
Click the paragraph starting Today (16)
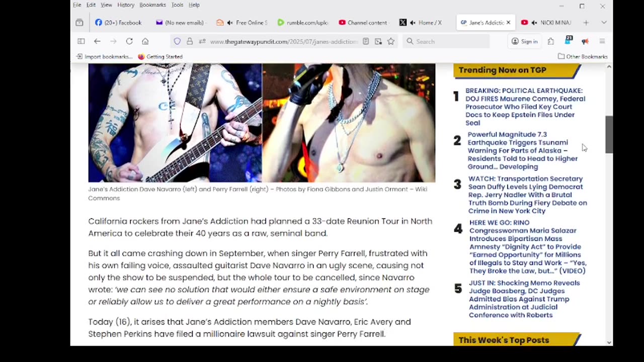(x=250, y=328)
